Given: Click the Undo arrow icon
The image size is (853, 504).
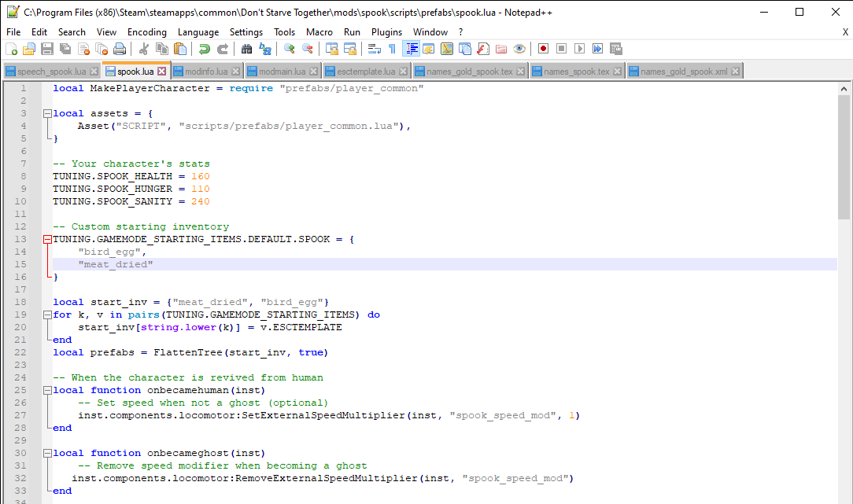Looking at the screenshot, I should pyautogui.click(x=205, y=49).
